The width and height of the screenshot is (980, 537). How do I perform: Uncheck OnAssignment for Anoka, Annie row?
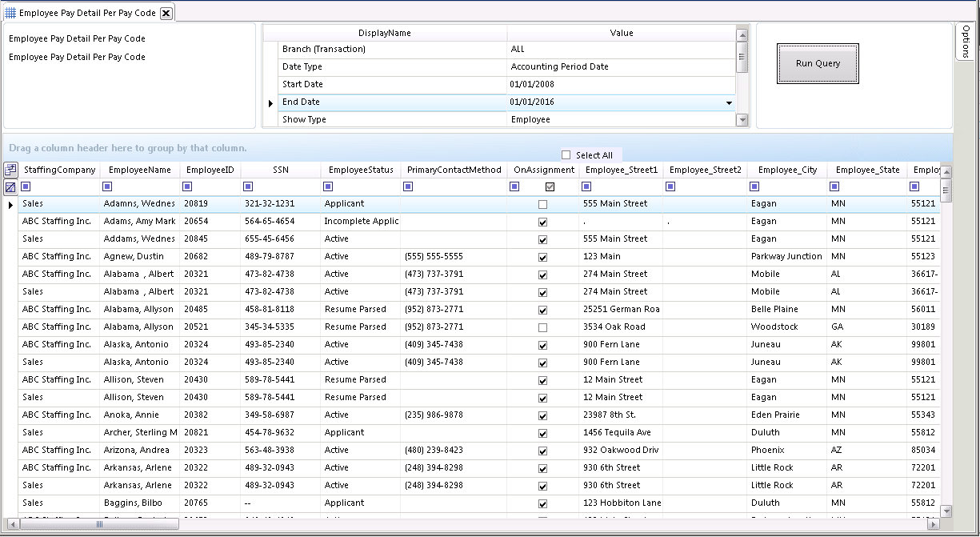[543, 416]
